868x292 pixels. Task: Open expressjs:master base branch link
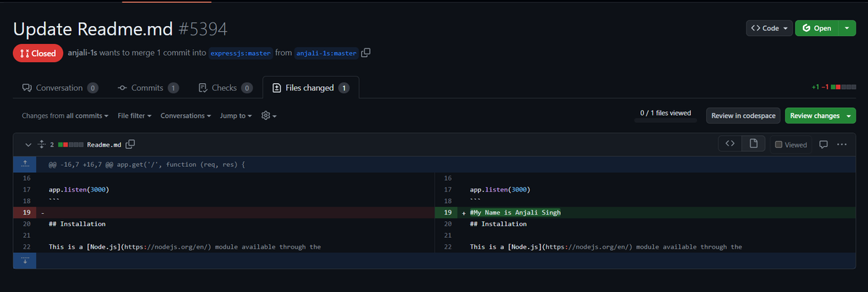coord(241,53)
